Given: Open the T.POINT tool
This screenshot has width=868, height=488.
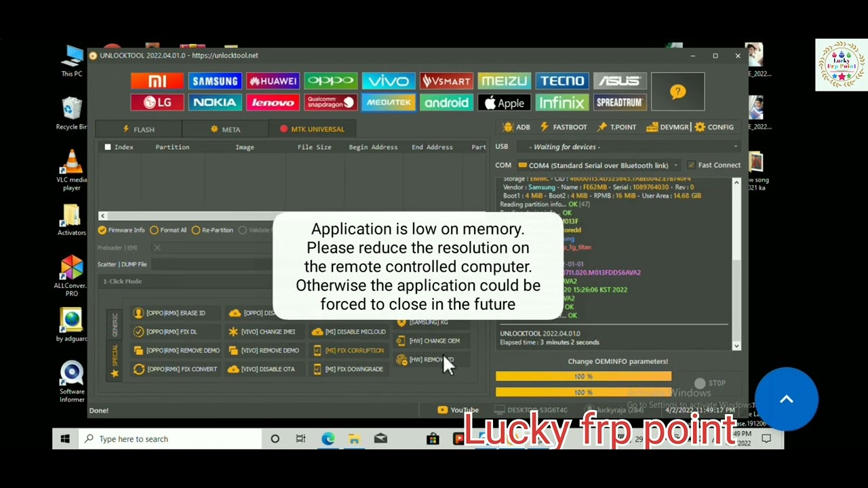Looking at the screenshot, I should [616, 127].
